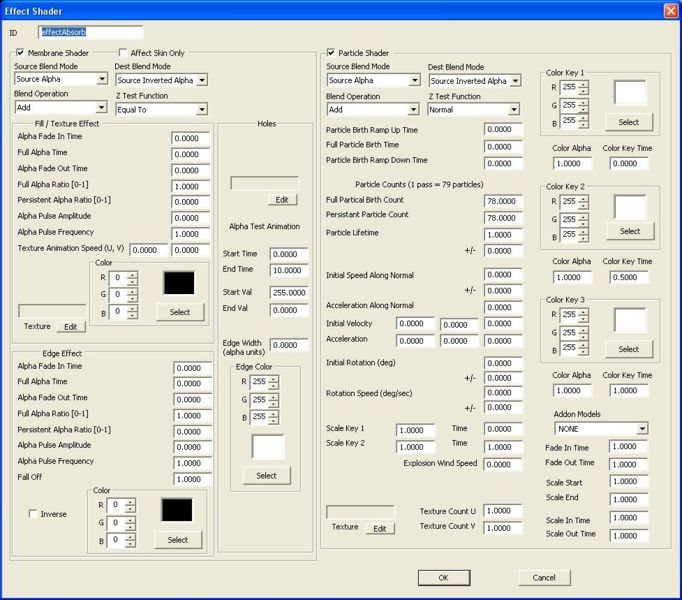Viewport: 682px width, 600px height.
Task: Click Edit next to Fill Texture
Action: pyautogui.click(x=71, y=327)
